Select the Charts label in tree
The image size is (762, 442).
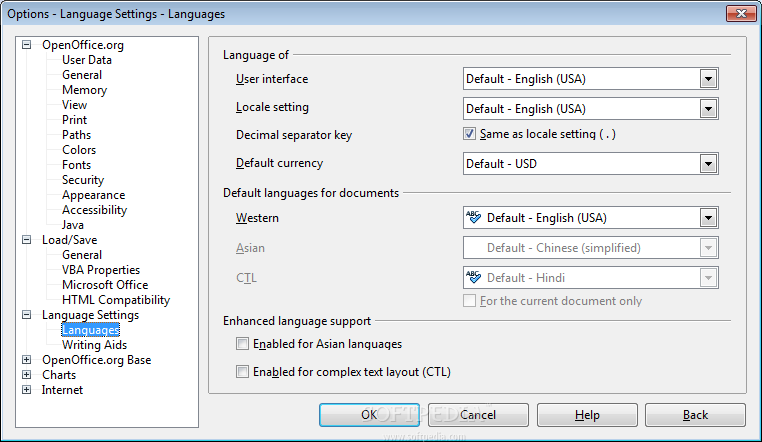59,374
